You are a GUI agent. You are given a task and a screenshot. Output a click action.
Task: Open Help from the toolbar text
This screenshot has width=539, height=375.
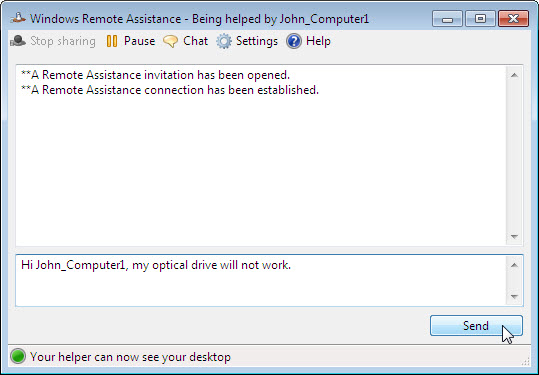pos(318,41)
